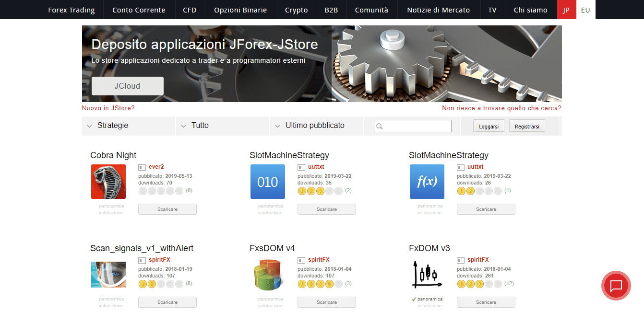Click the blue 010 SlotMachineStrategy icon
This screenshot has width=644, height=312.
coord(268,182)
